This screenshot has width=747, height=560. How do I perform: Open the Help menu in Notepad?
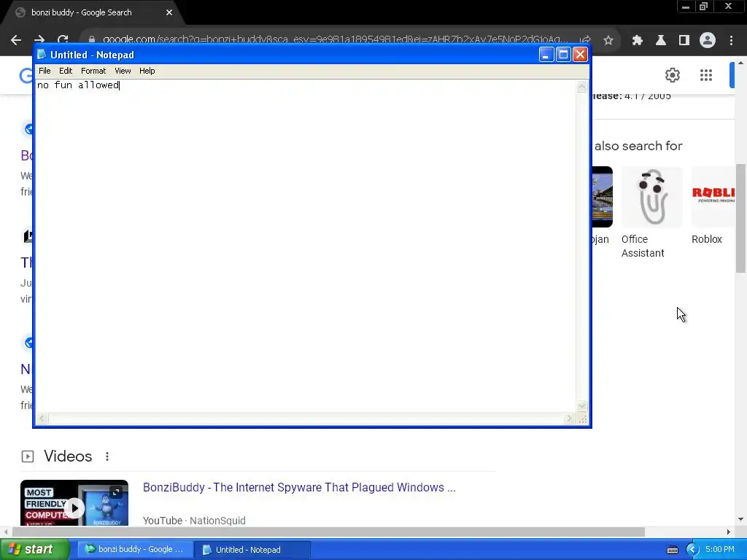[147, 71]
